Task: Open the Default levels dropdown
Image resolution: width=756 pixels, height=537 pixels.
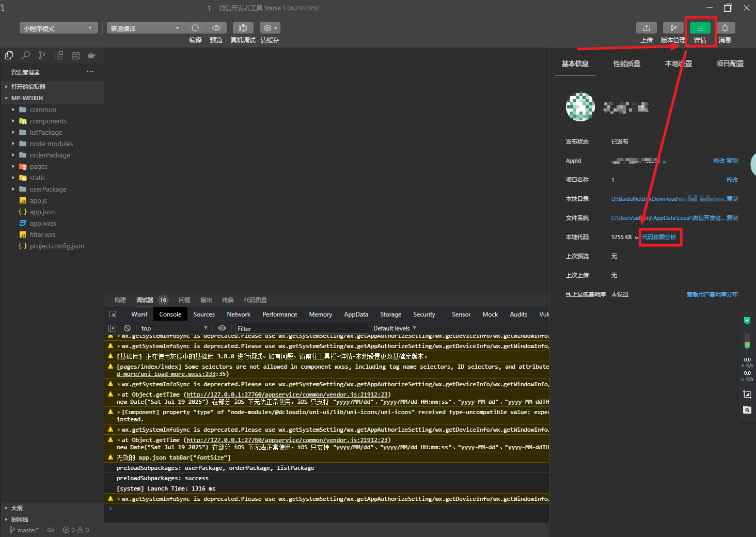Action: (395, 328)
